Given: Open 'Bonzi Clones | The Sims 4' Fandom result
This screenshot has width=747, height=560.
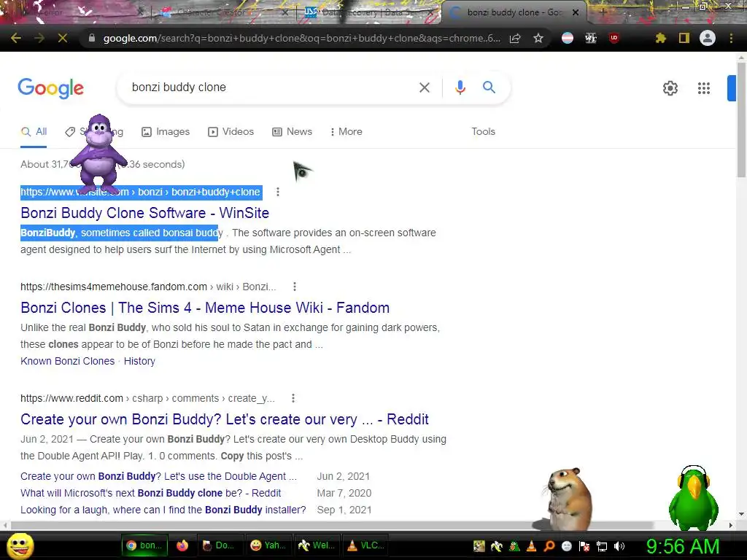Looking at the screenshot, I should pyautogui.click(x=205, y=308).
